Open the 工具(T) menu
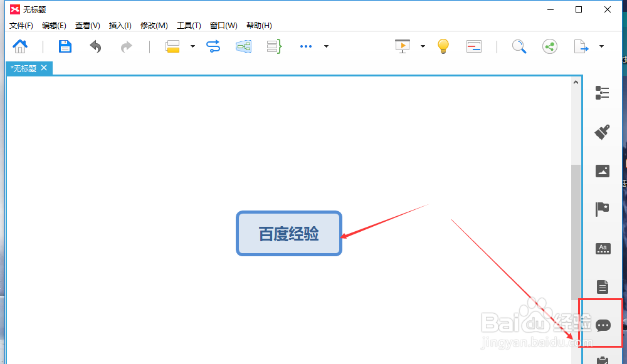Image resolution: width=627 pixels, height=364 pixels. [x=189, y=26]
